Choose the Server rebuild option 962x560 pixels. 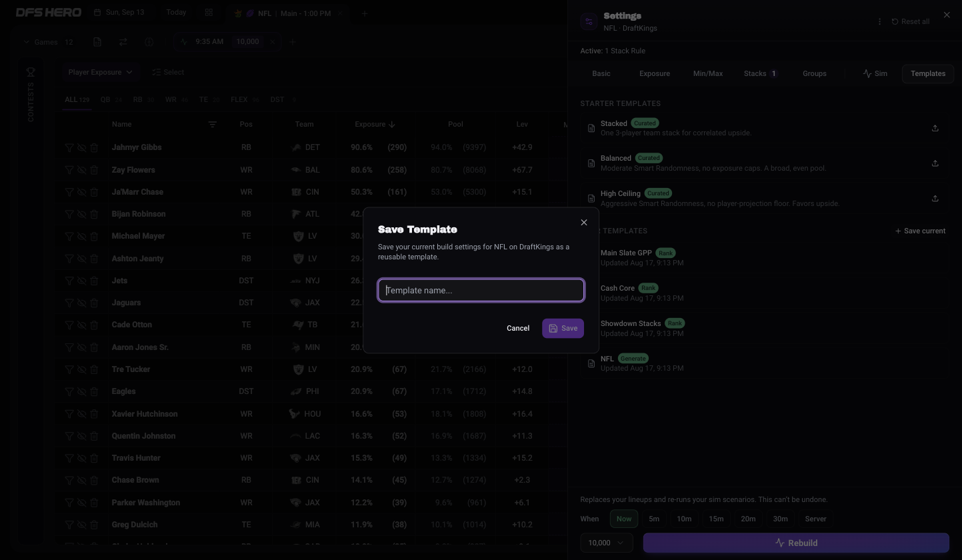click(815, 519)
